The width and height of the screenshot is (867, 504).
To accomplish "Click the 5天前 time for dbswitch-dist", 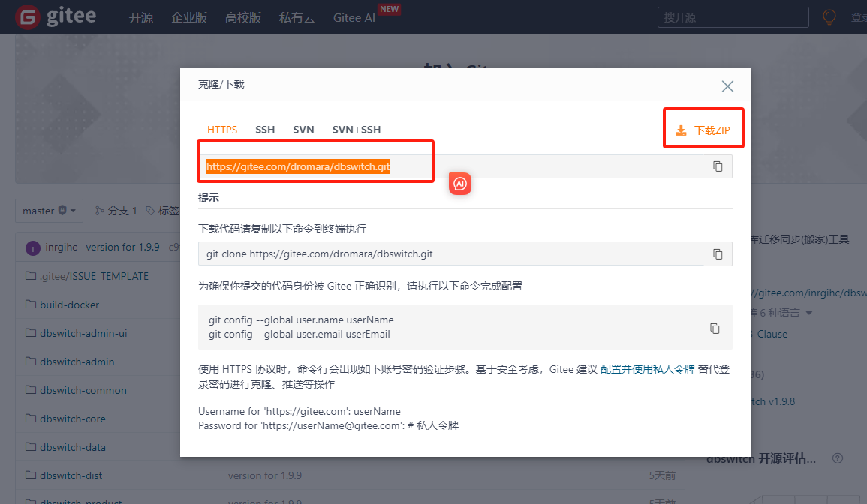I will pos(662,475).
